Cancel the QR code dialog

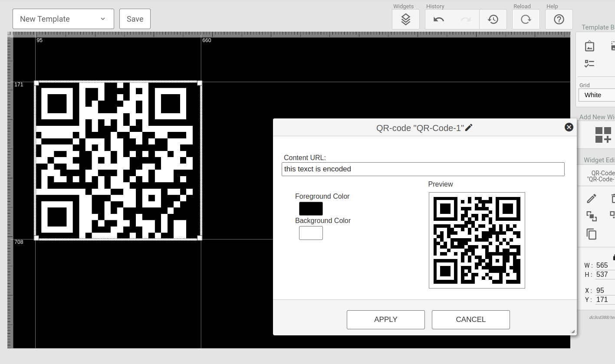point(470,319)
